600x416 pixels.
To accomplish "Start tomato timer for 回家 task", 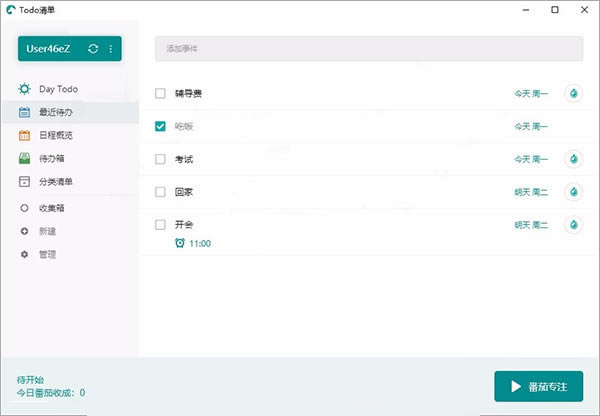I will coord(574,192).
